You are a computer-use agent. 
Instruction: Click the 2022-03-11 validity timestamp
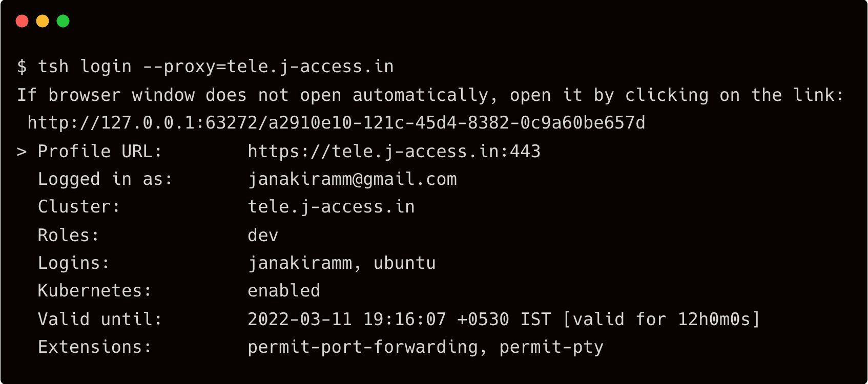point(347,319)
